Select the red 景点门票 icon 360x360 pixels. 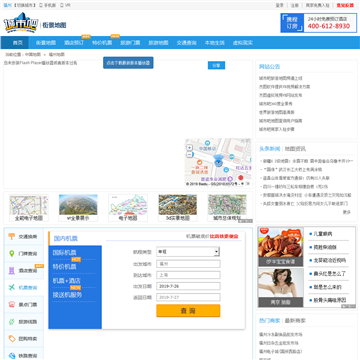(x=12, y=305)
